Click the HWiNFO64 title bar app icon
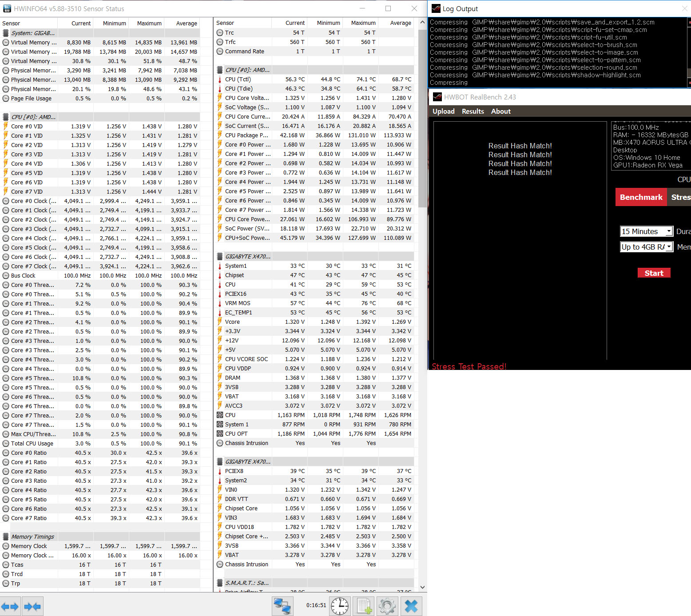Viewport: 691px width, 616px height. coord(7,8)
